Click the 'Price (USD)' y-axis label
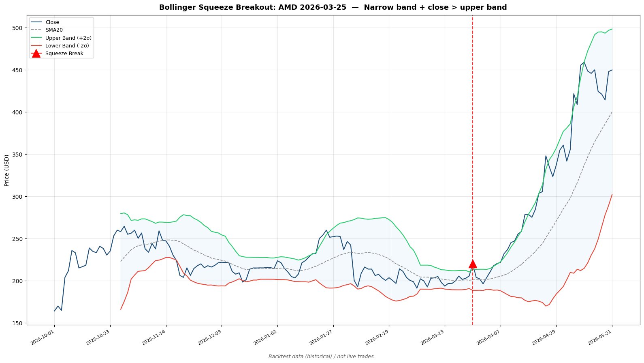The width and height of the screenshot is (644, 363). pyautogui.click(x=6, y=170)
